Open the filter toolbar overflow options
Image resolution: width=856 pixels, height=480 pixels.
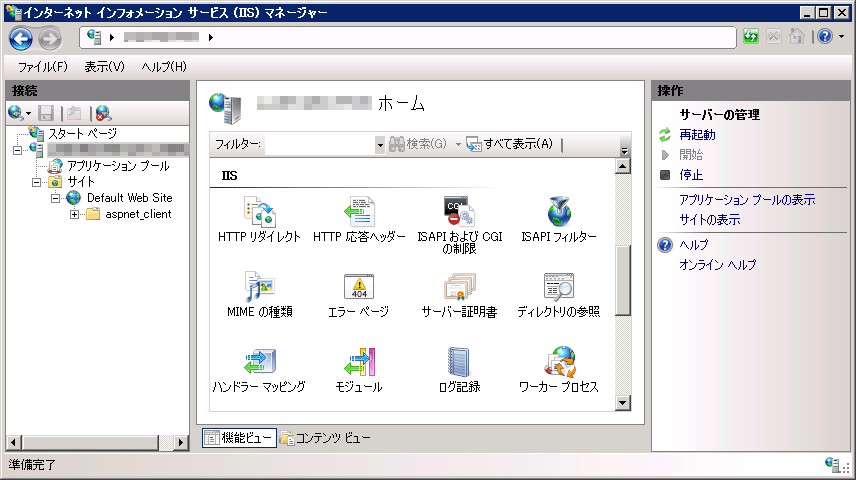point(625,151)
